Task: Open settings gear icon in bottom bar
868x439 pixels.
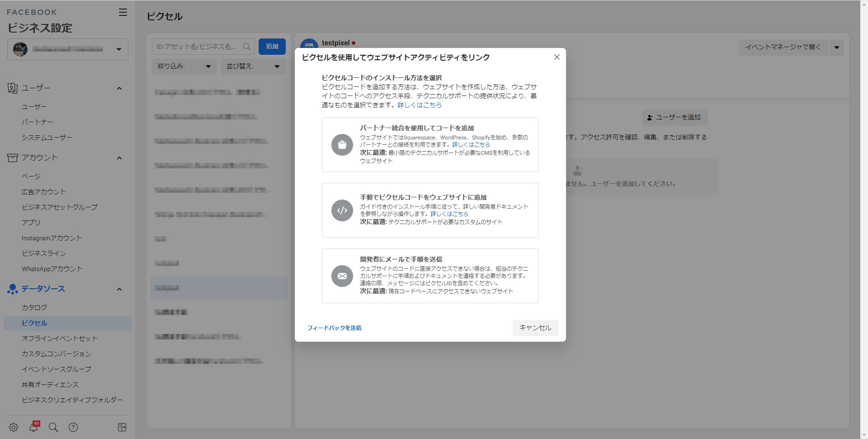Action: pos(14,427)
